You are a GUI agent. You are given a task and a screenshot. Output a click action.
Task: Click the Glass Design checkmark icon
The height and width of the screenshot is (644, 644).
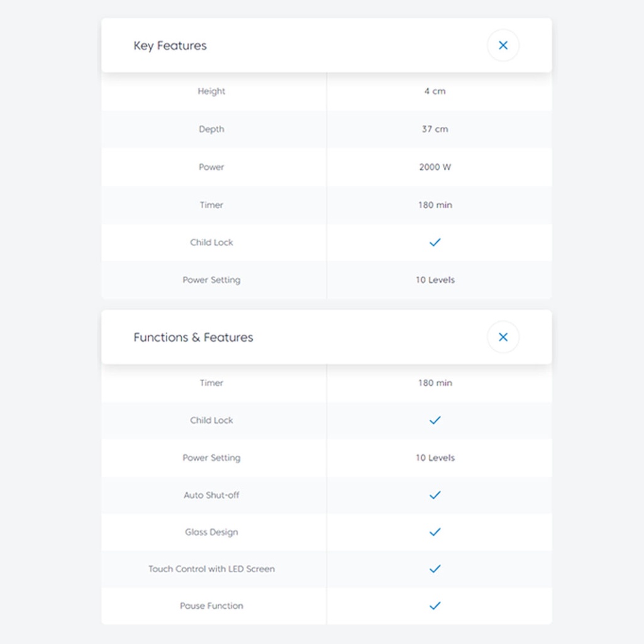click(x=435, y=532)
